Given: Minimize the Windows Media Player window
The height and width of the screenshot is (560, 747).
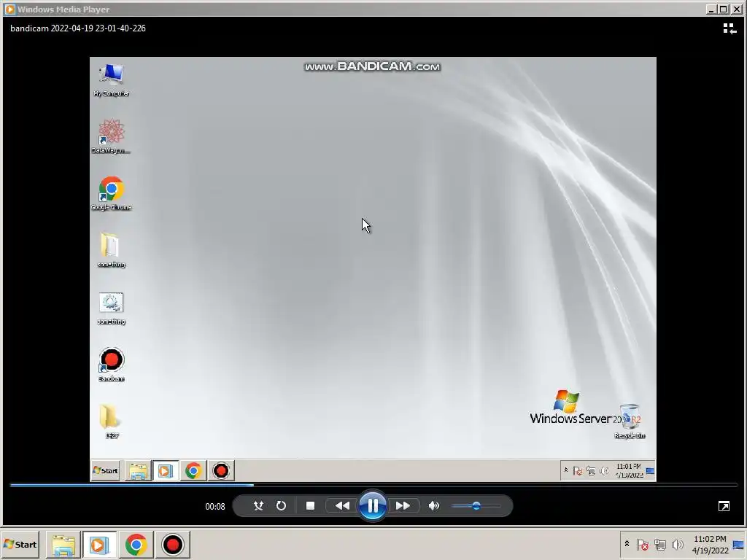Looking at the screenshot, I should 711,9.
